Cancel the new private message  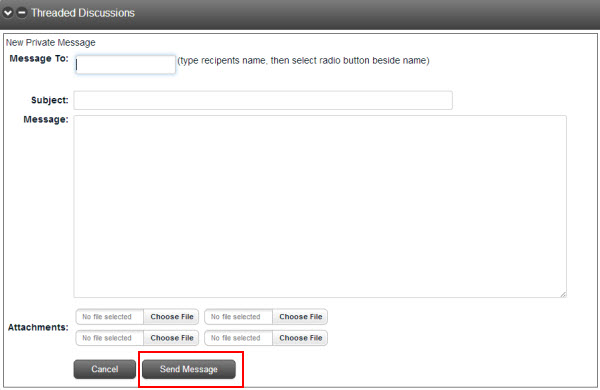tap(104, 369)
